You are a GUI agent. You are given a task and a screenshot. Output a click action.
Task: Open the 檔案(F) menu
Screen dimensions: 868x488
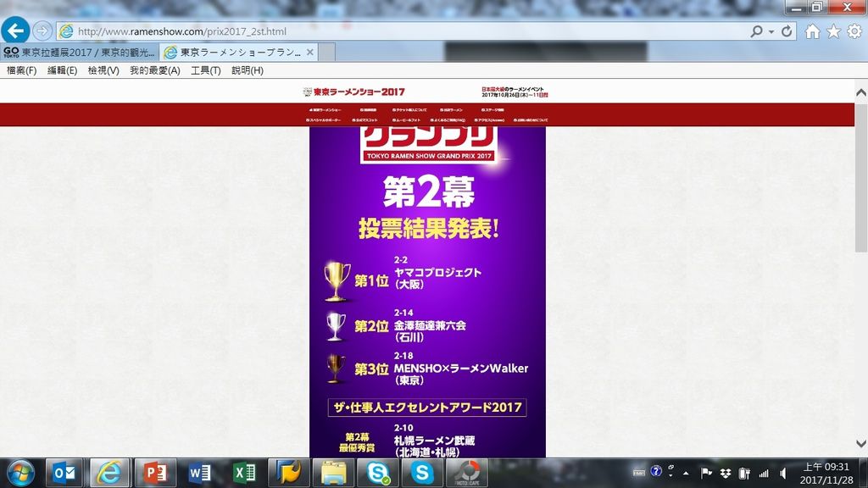(21, 70)
